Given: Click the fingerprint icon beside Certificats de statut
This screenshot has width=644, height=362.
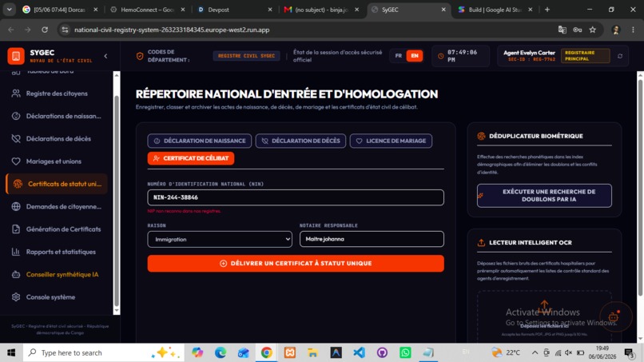Looking at the screenshot, I should (18, 184).
